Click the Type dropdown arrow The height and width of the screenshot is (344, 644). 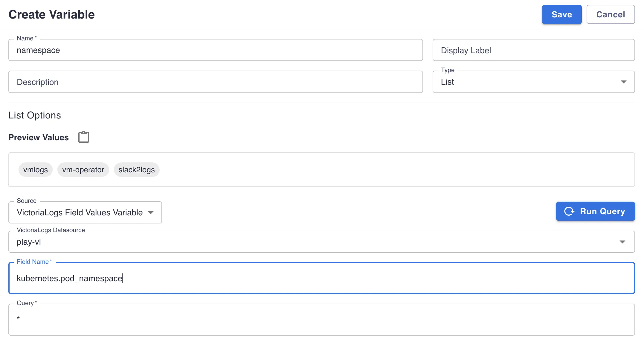click(624, 82)
